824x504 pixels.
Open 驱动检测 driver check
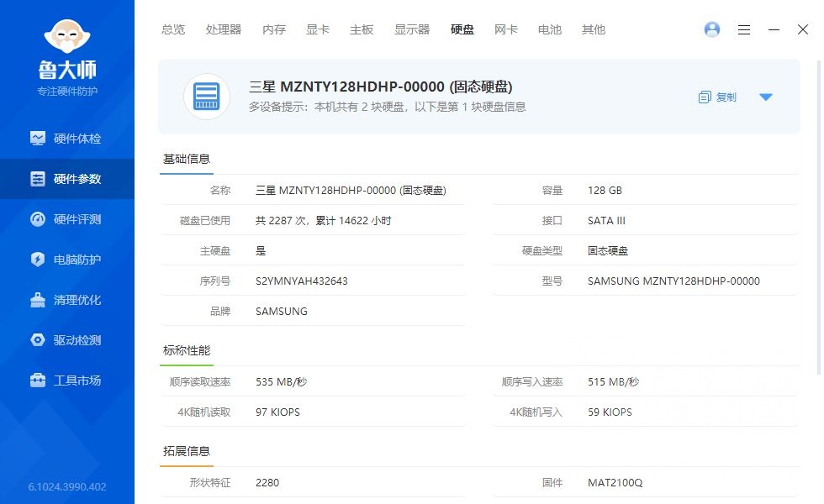click(67, 340)
